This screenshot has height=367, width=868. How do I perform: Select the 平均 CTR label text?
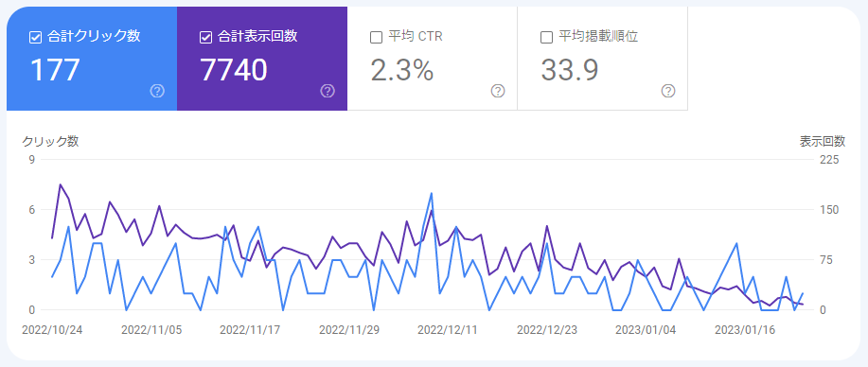pos(416,37)
